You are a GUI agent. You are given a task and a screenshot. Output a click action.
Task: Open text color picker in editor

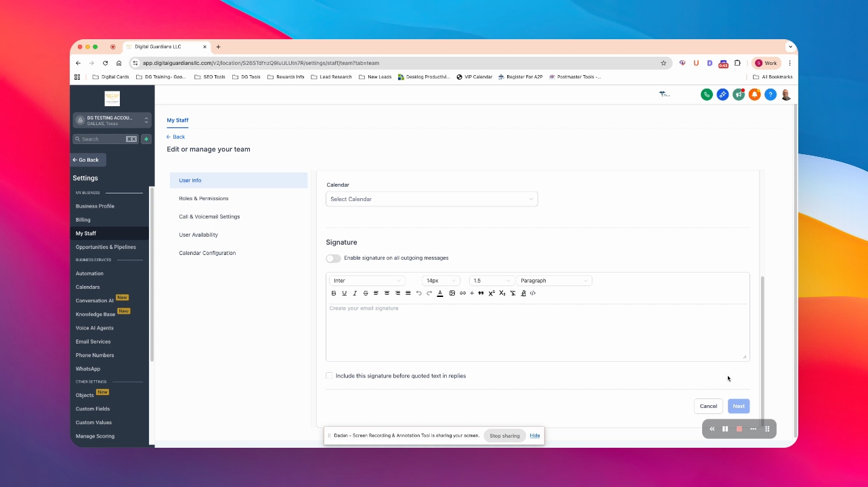click(440, 293)
